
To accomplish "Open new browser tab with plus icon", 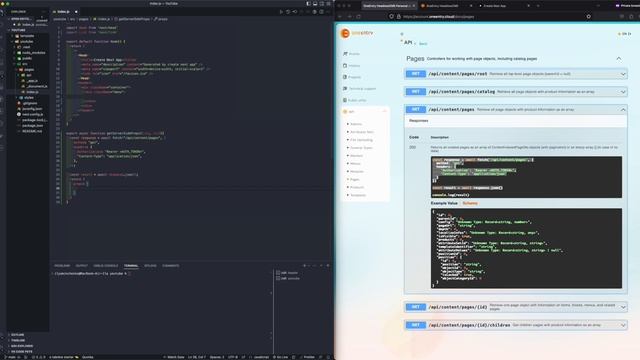I will point(538,6).
